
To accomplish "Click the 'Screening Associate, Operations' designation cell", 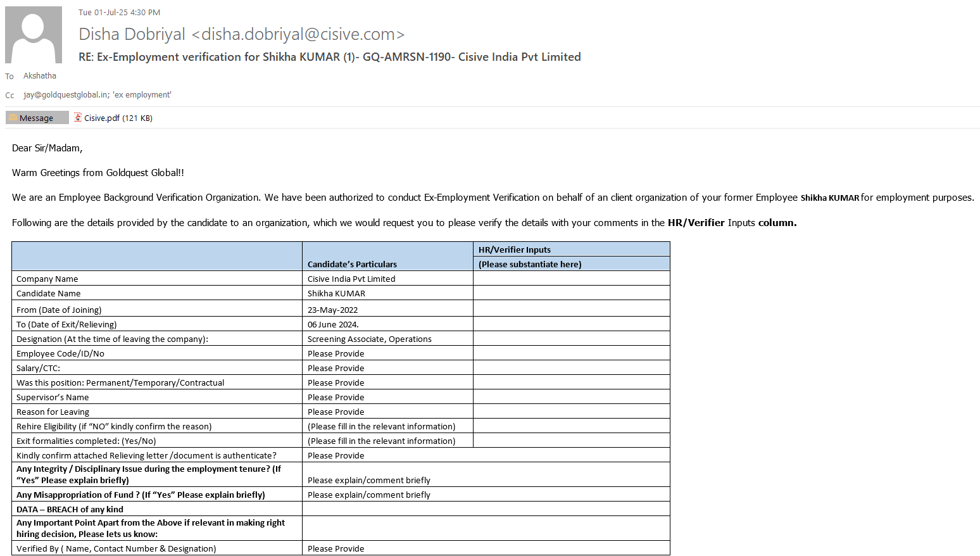I will point(370,339).
